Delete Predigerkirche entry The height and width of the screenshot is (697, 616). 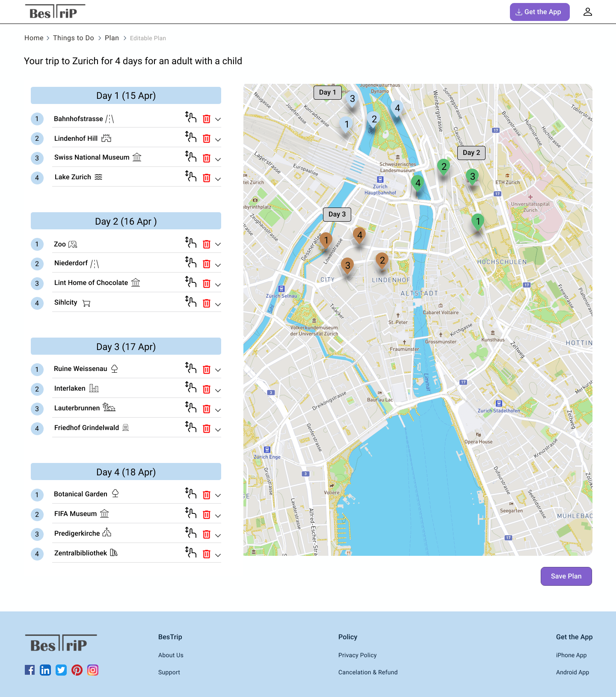[x=207, y=534]
